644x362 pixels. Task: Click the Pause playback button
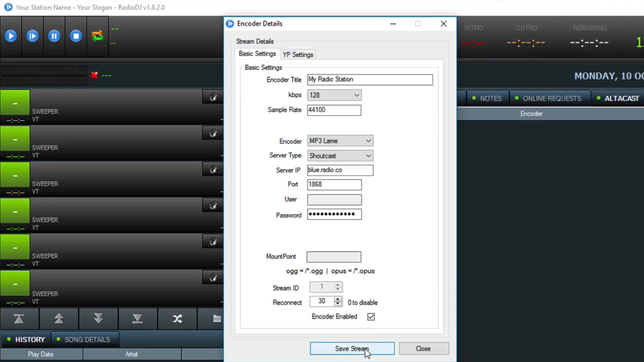coord(54,36)
